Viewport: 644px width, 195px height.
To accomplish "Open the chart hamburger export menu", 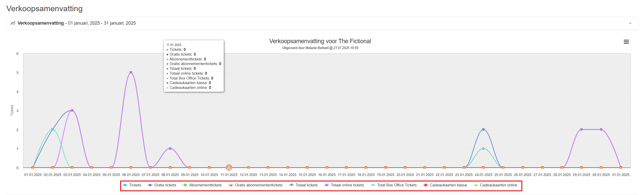I will pyautogui.click(x=626, y=42).
